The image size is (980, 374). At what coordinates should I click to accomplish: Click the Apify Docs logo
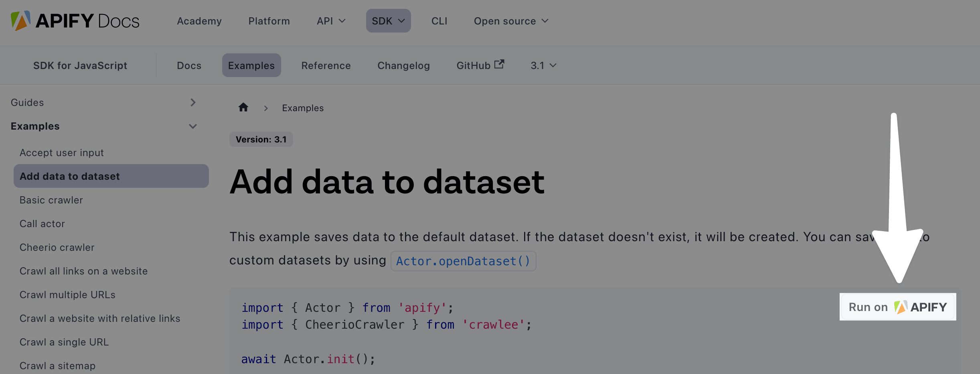(75, 21)
